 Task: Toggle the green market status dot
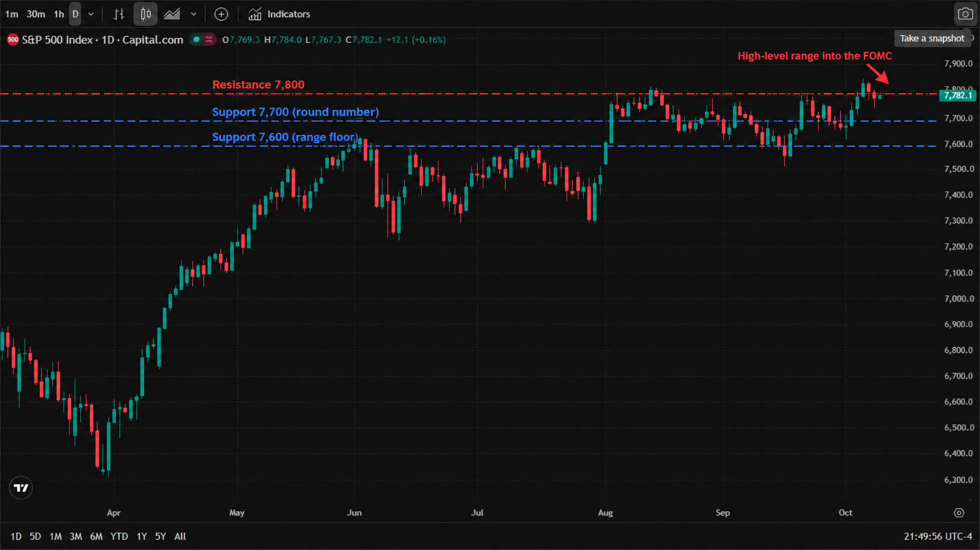pyautogui.click(x=196, y=39)
